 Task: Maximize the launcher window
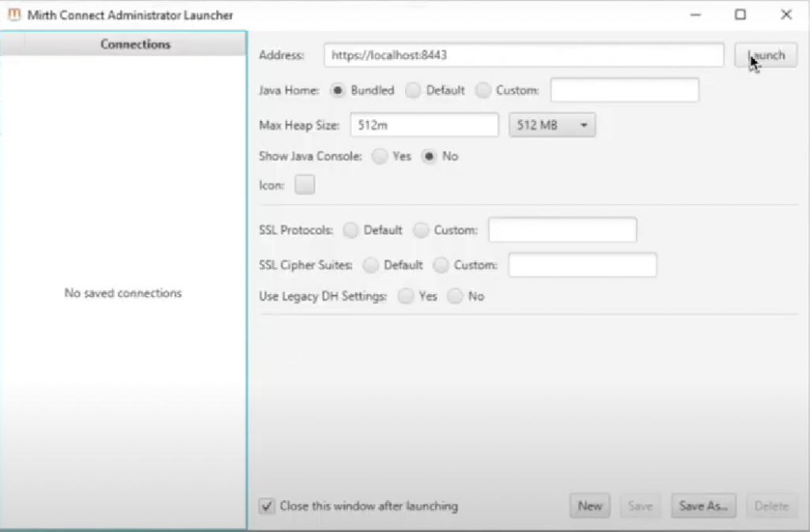coord(740,14)
